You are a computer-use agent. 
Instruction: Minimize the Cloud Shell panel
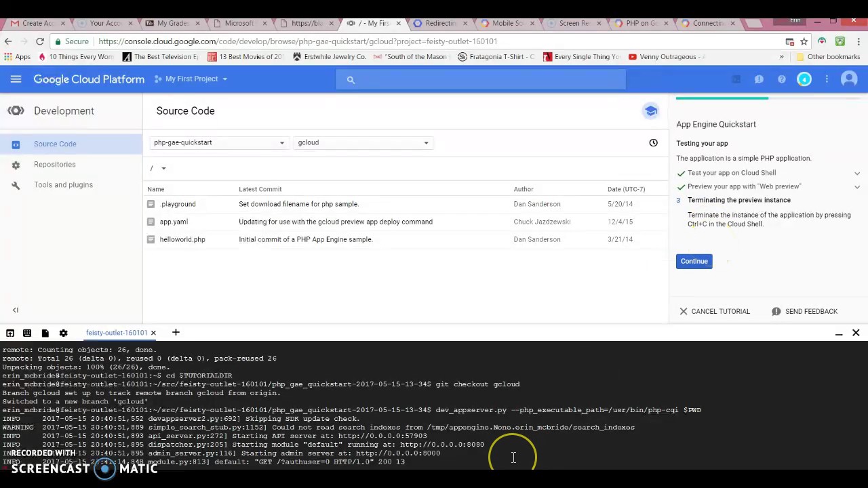click(x=839, y=333)
